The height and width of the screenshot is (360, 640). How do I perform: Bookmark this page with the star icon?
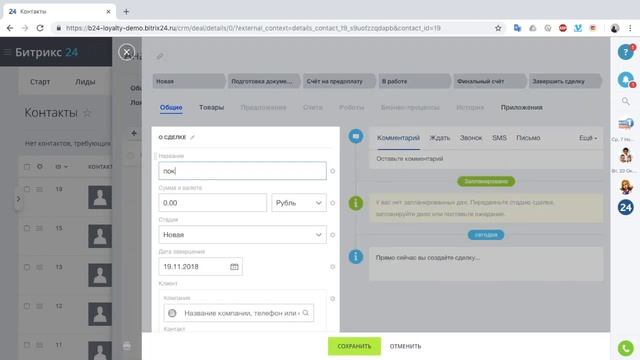498,28
